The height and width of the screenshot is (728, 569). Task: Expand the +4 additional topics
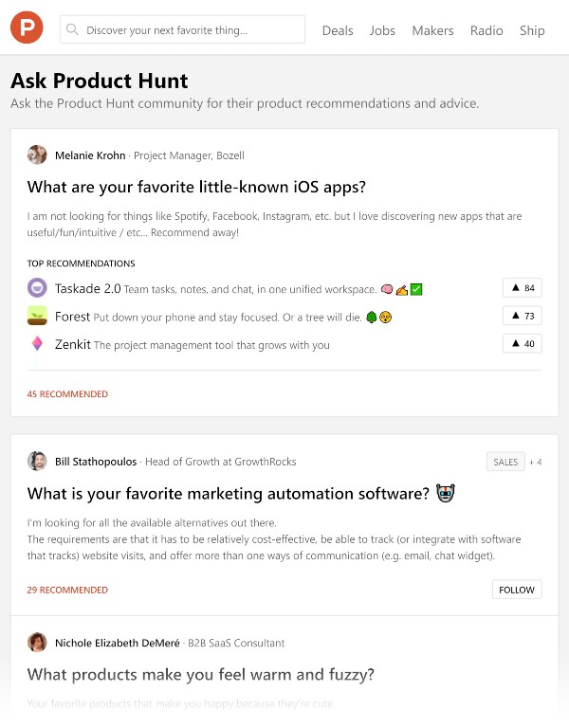point(536,463)
